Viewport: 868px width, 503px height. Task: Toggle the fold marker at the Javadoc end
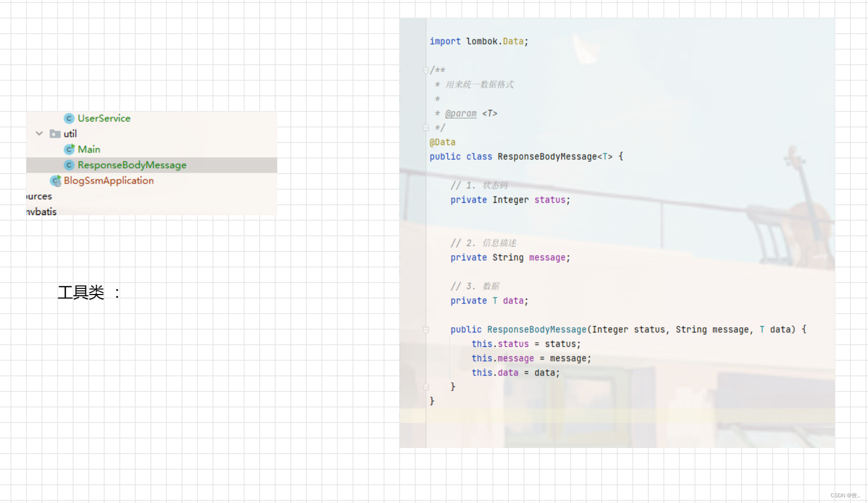point(426,128)
